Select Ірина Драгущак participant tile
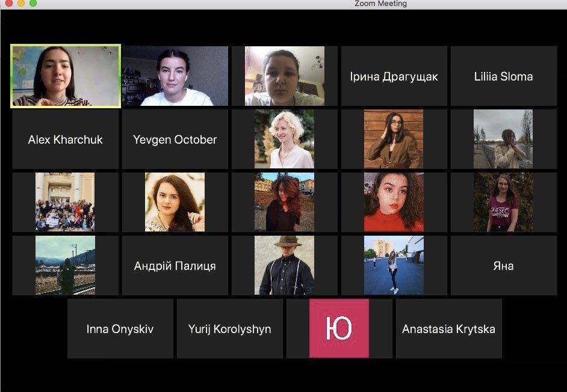The width and height of the screenshot is (567, 392). (x=394, y=76)
